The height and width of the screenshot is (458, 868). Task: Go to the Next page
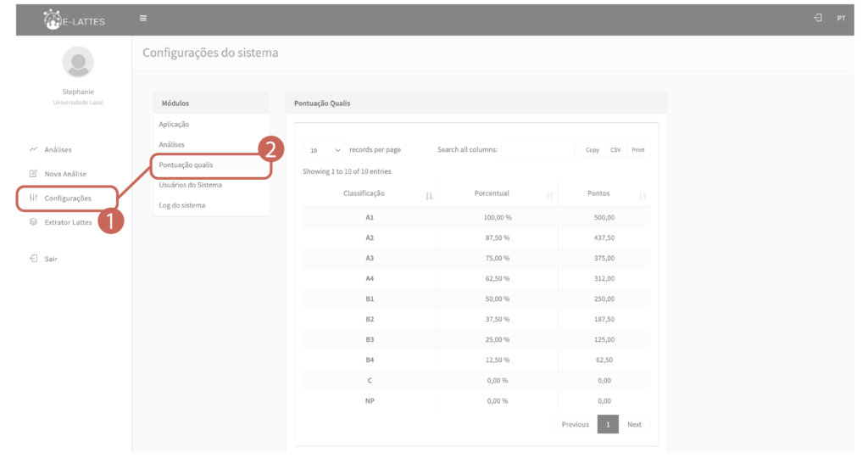click(634, 424)
